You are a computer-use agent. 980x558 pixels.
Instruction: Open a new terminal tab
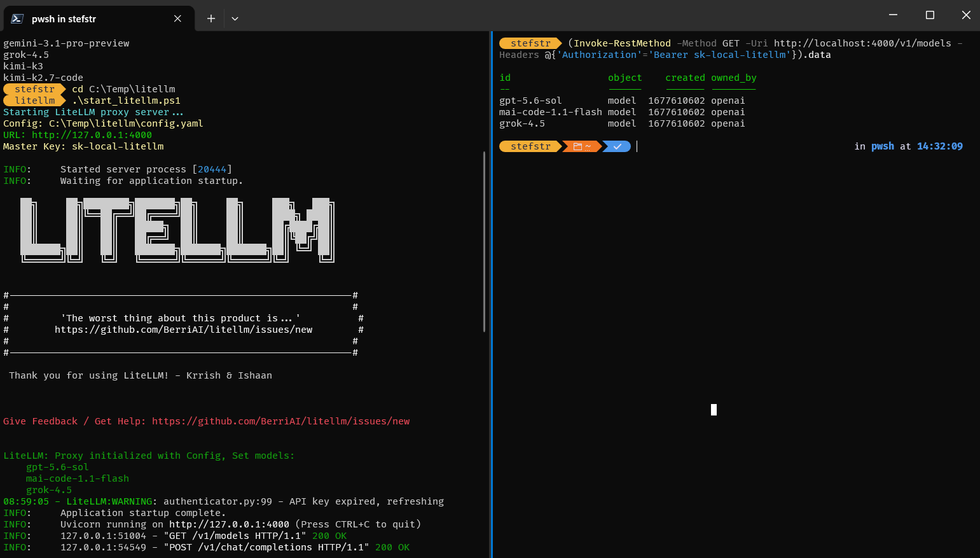click(x=211, y=18)
